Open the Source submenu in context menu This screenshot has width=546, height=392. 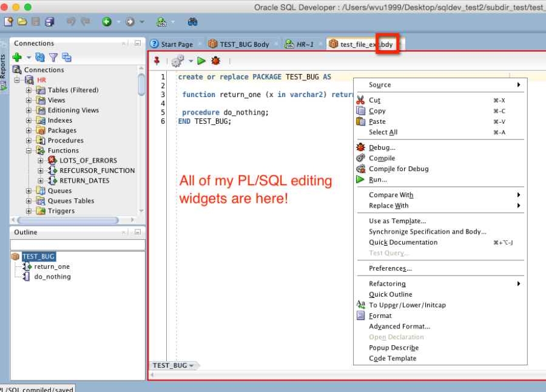(x=440, y=85)
